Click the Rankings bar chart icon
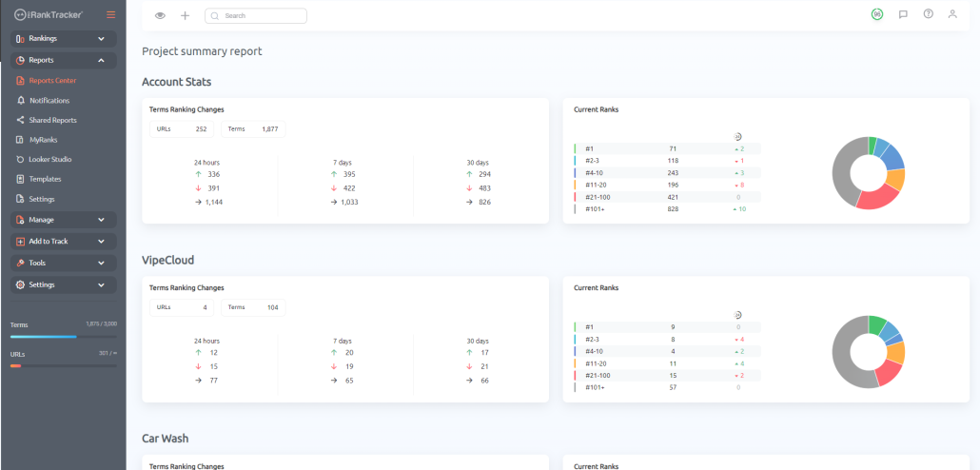Screen dimensions: 980x470 click(20, 39)
